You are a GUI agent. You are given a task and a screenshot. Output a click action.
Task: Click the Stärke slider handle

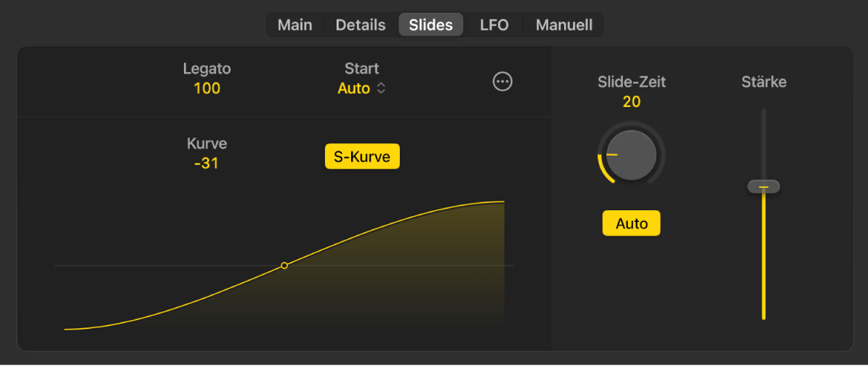click(763, 187)
